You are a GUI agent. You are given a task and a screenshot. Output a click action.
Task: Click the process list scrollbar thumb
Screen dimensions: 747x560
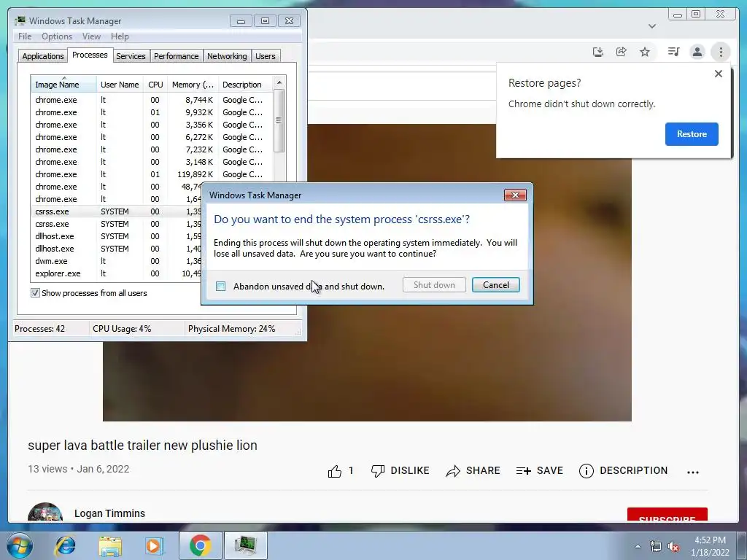[x=279, y=120]
